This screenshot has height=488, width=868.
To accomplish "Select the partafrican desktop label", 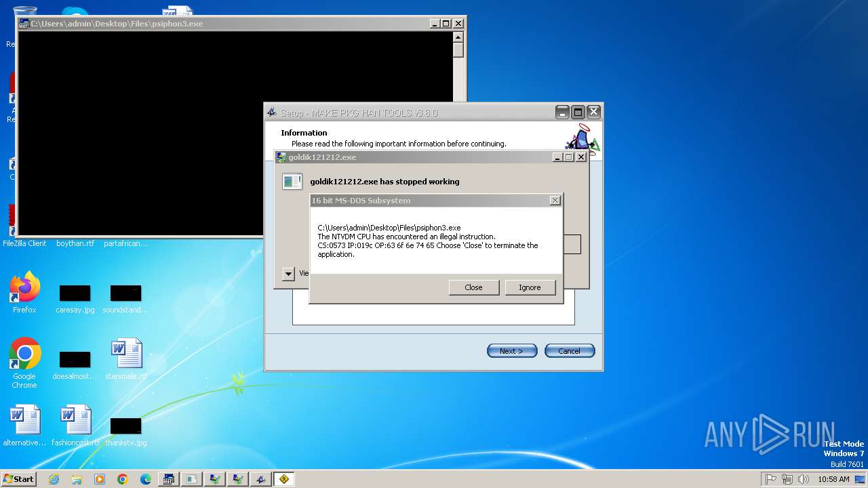I will (125, 243).
